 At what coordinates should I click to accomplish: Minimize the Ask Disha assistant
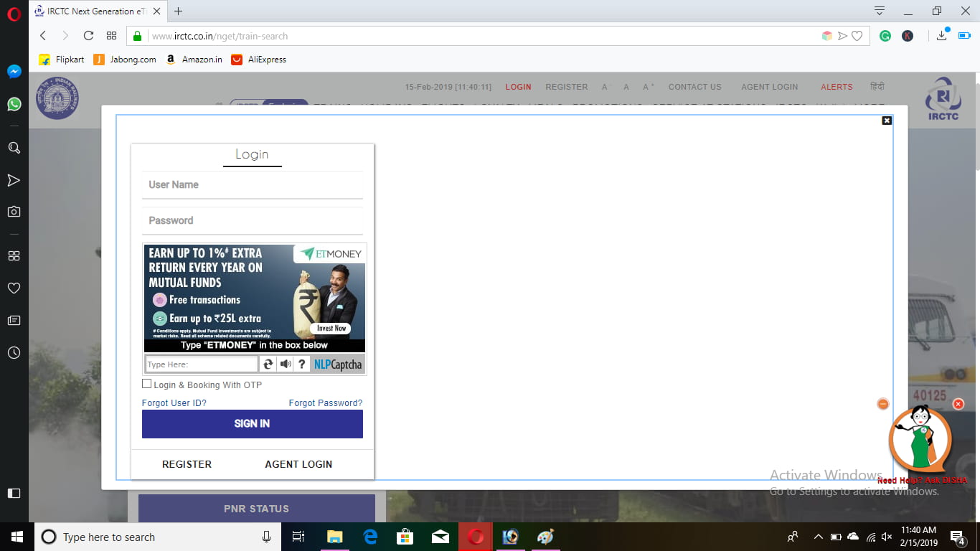pos(883,404)
